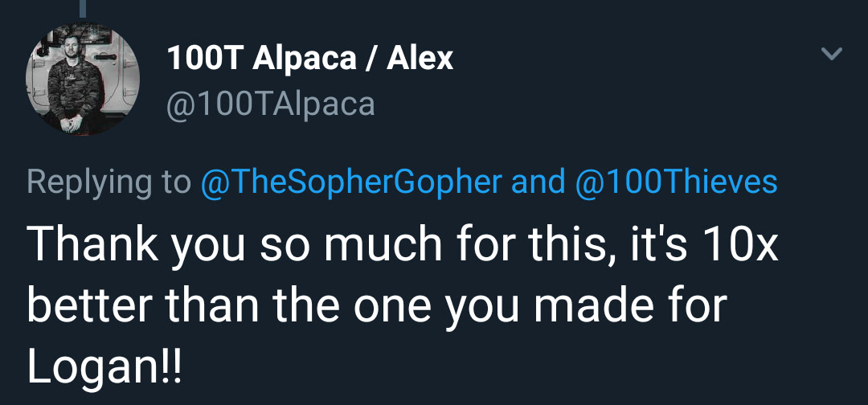Click the reply thread line above avatar
The height and width of the screenshot is (405, 868).
point(82,6)
